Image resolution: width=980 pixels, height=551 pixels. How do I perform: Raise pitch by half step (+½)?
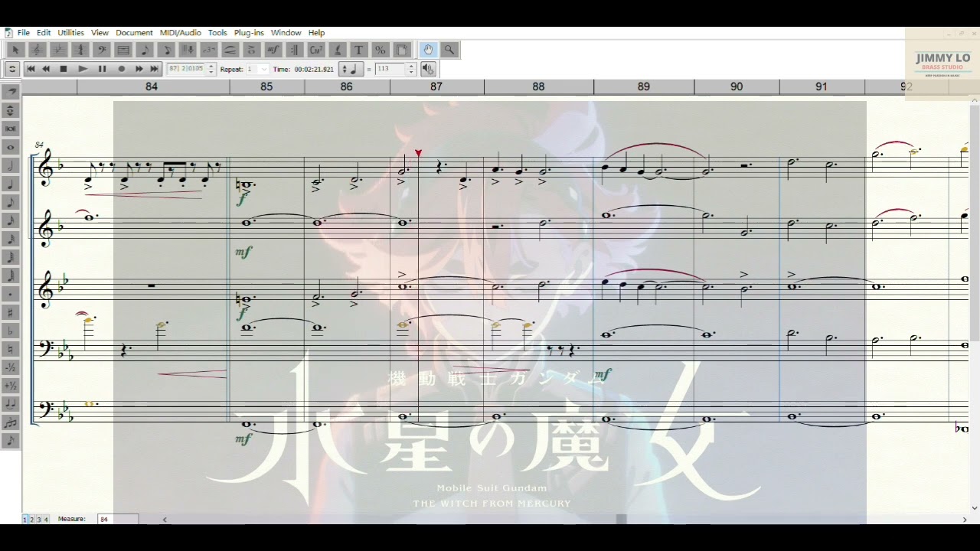(x=11, y=386)
